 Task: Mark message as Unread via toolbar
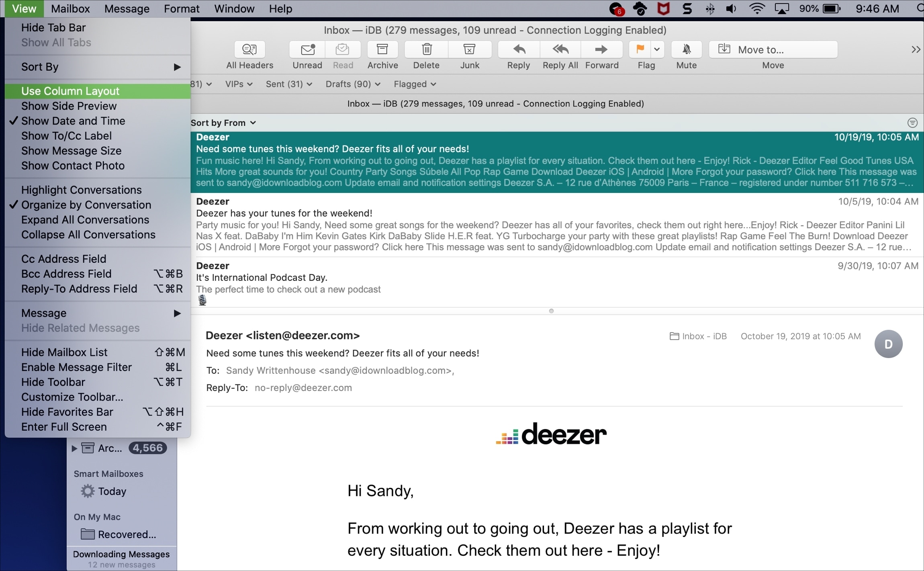307,49
